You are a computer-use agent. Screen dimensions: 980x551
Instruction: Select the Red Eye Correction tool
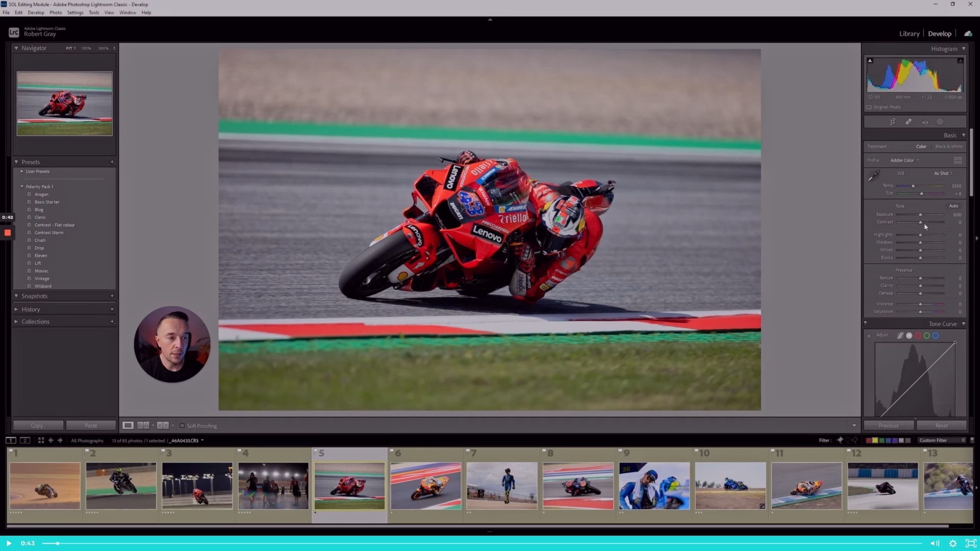925,122
